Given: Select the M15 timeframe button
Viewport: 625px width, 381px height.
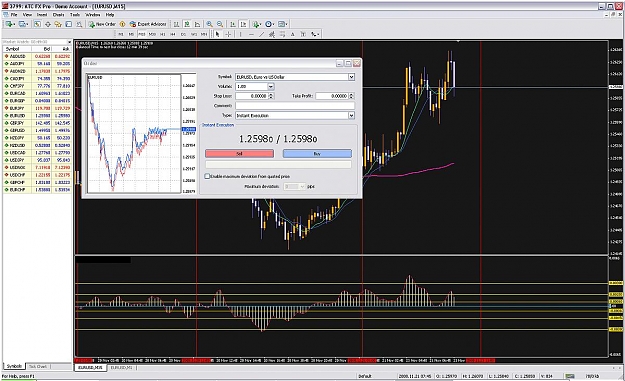Looking at the screenshot, I should coord(142,34).
